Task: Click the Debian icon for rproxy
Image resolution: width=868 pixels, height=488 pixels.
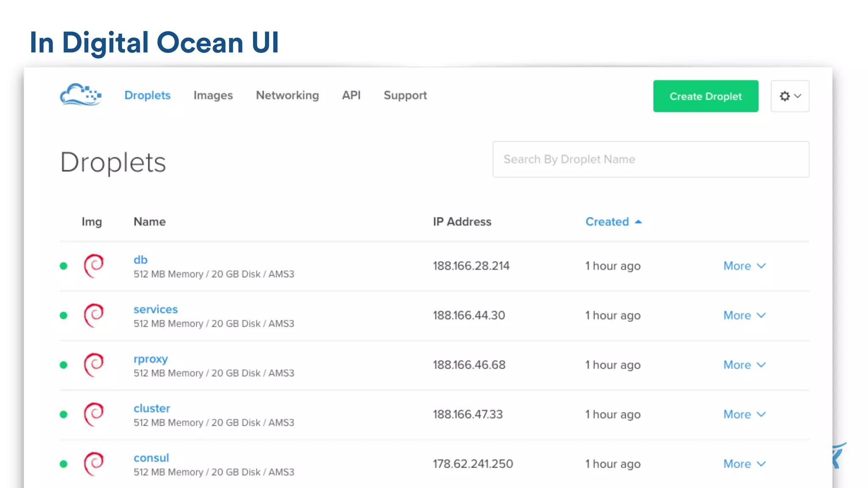Action: [94, 365]
